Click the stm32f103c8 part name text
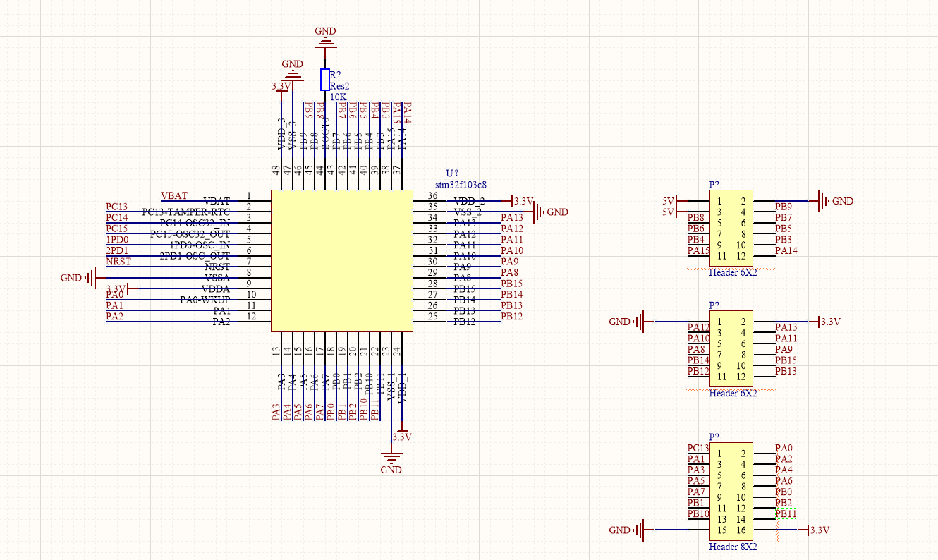 point(461,184)
